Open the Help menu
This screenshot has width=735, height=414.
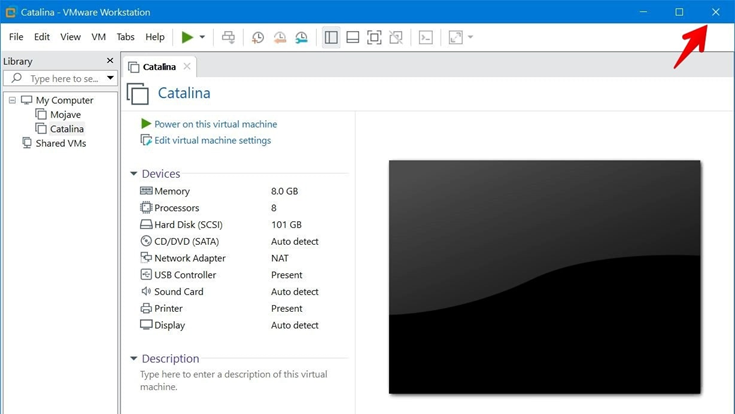(155, 37)
